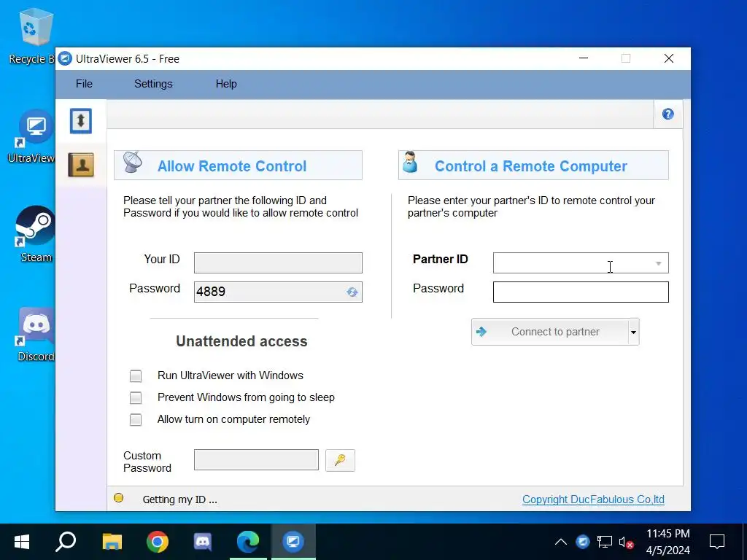Select the Steam desktop shortcut
Image resolution: width=747 pixels, height=560 pixels.
pos(36,234)
